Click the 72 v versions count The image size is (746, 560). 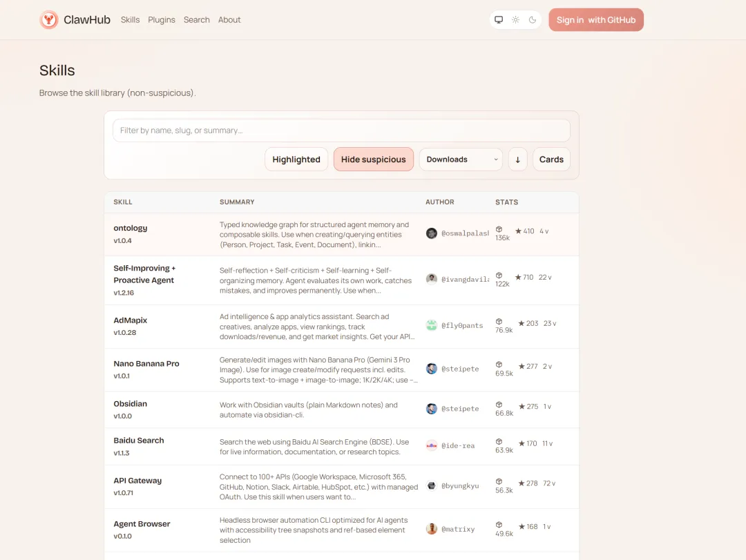click(x=549, y=483)
